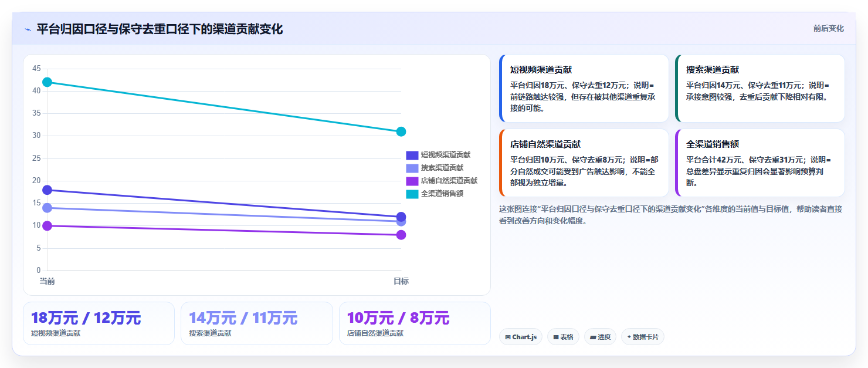Click the 30 y-axis tick label
This screenshot has height=368, width=868.
tap(36, 136)
